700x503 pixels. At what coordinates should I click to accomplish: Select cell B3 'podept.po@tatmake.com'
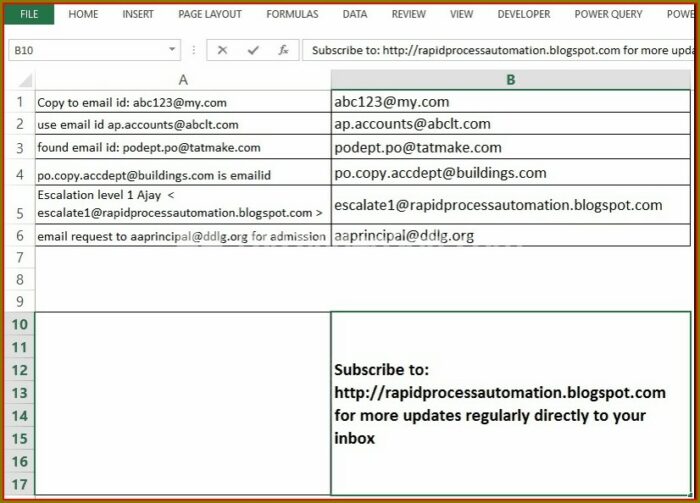[x=511, y=147]
